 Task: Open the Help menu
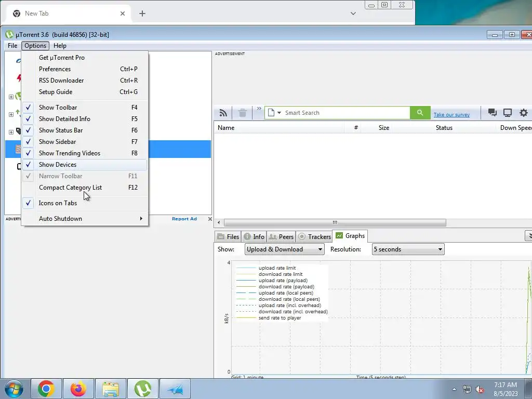(60, 46)
